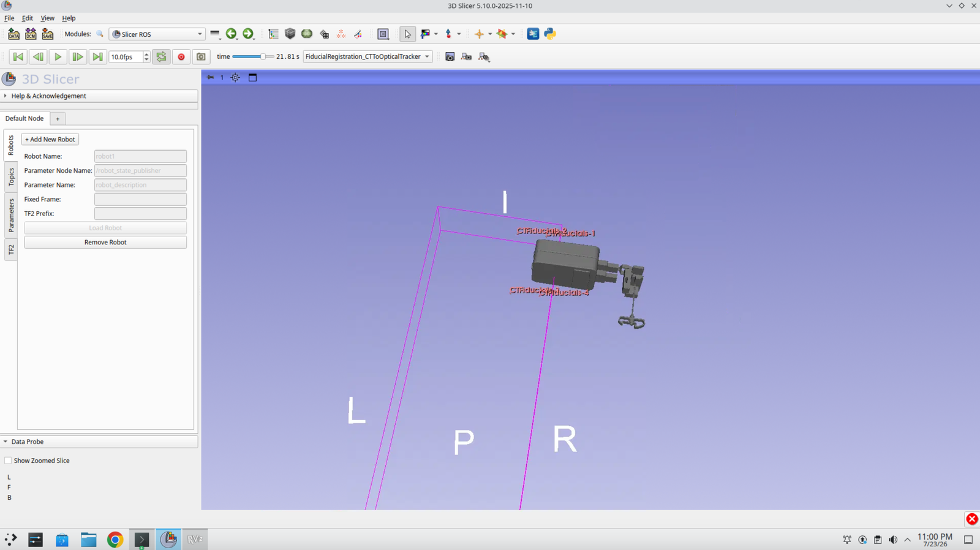Click the sequence time slider
980x550 pixels.
tap(252, 56)
